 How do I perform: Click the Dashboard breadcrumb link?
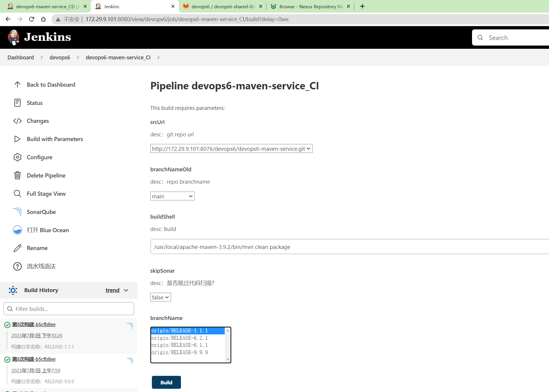(21, 58)
